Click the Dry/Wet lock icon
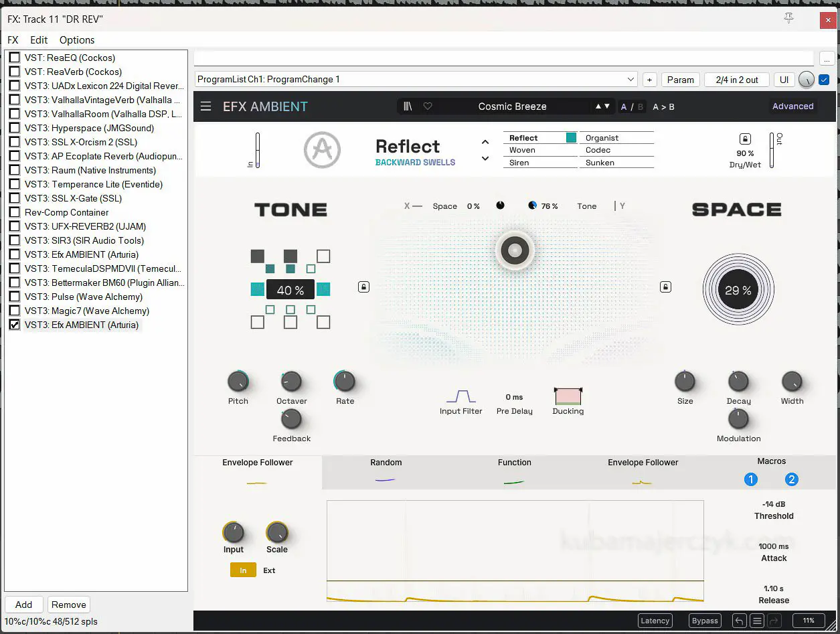Viewport: 840px width, 634px height. pyautogui.click(x=745, y=139)
